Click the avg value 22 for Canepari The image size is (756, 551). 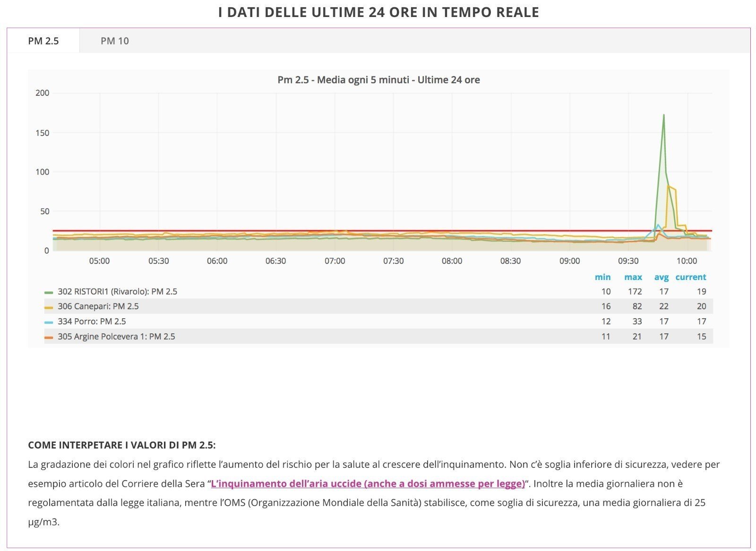664,306
